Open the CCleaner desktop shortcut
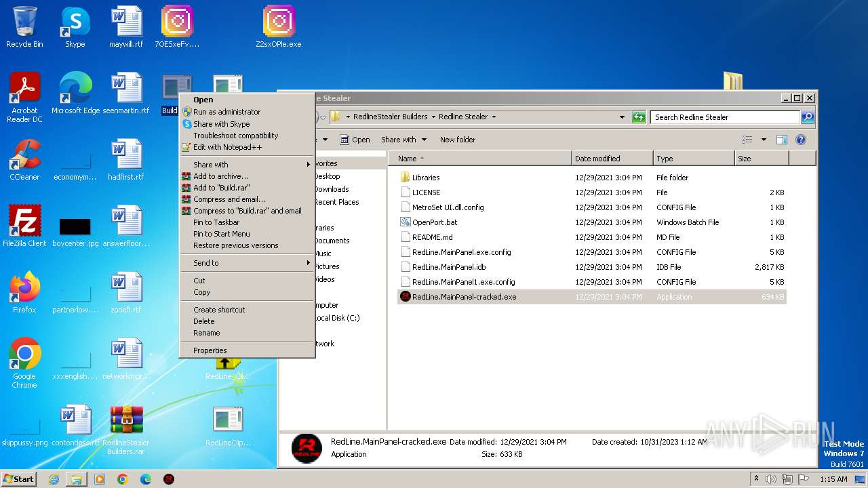 [x=24, y=160]
